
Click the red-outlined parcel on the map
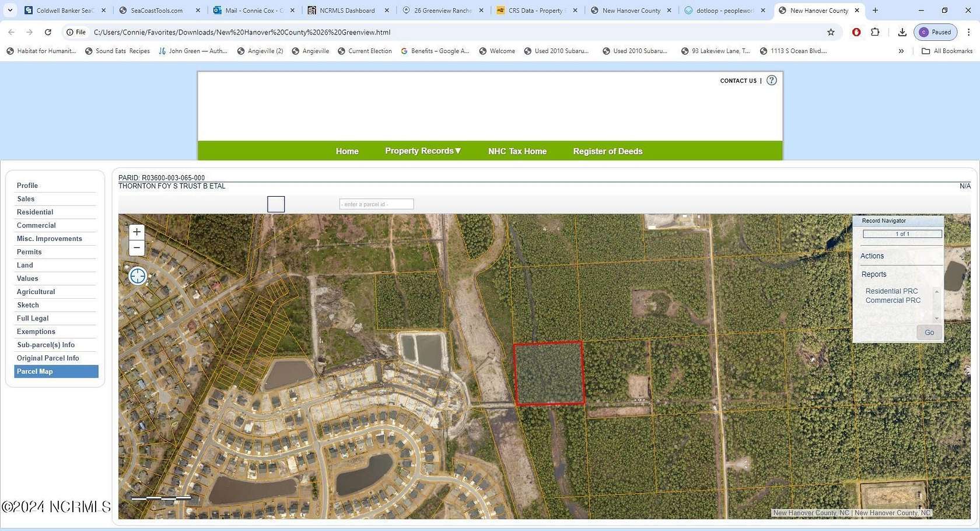pyautogui.click(x=548, y=373)
